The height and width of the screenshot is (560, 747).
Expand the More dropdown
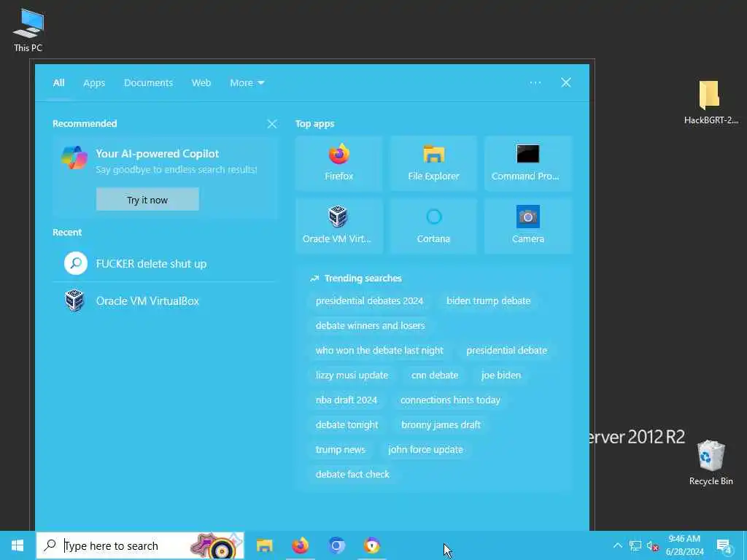click(247, 83)
